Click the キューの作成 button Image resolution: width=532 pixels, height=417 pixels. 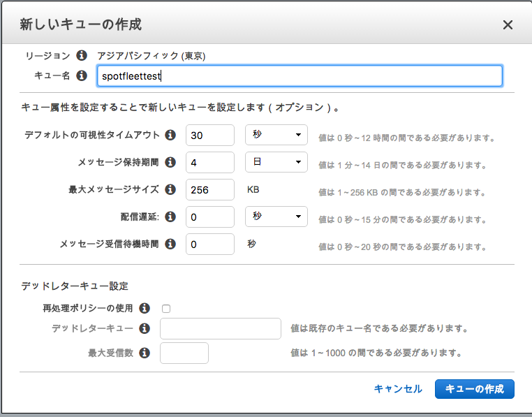(x=474, y=389)
